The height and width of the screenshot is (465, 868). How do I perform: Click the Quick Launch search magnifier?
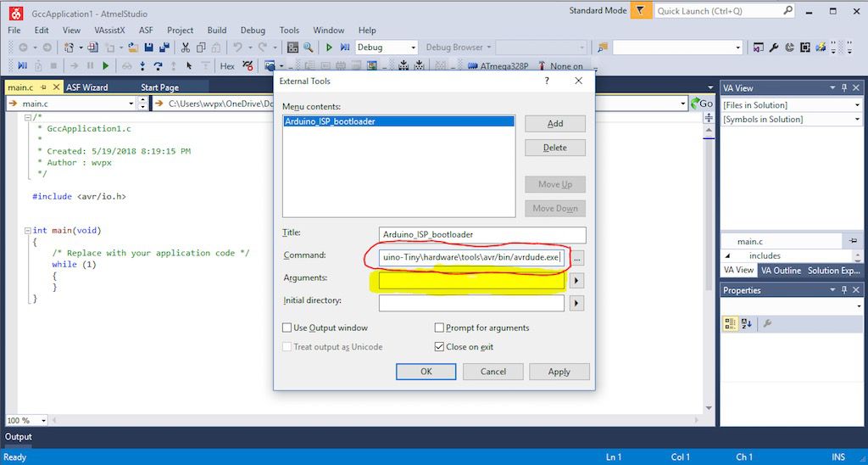click(x=787, y=10)
